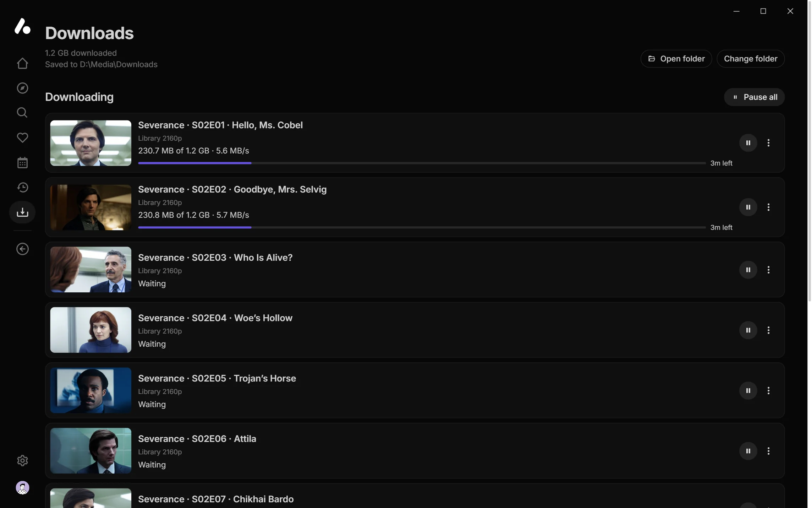This screenshot has width=812, height=508.
Task: Click 'Waiting' status of S02E03
Action: click(x=152, y=283)
